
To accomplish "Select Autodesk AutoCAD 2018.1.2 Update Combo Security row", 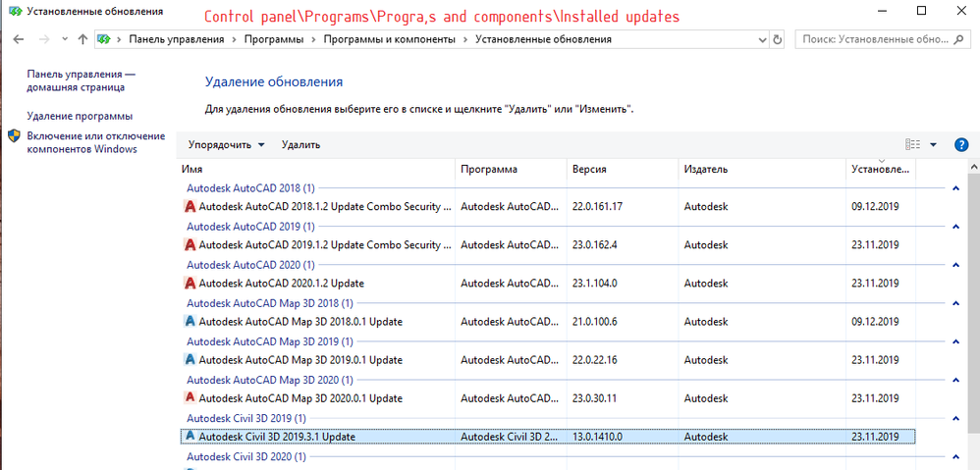I will [x=548, y=207].
